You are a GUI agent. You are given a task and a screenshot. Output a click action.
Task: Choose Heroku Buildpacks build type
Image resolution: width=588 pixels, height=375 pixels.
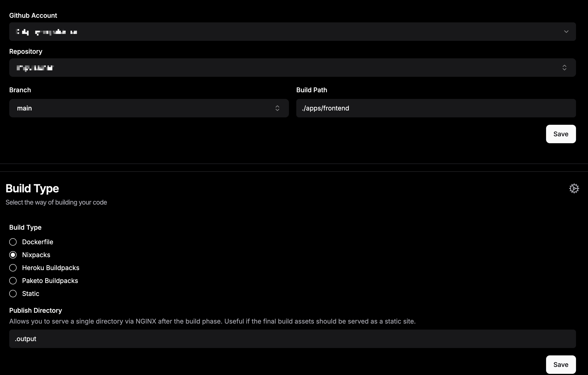click(13, 268)
